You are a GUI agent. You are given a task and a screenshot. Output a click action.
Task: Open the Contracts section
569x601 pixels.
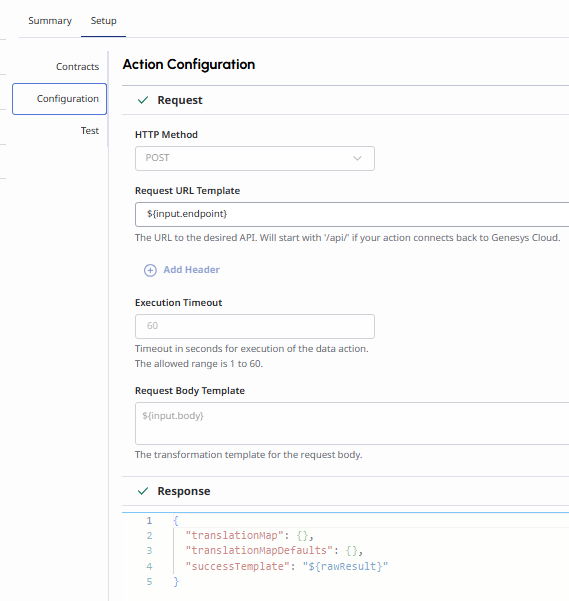(77, 67)
